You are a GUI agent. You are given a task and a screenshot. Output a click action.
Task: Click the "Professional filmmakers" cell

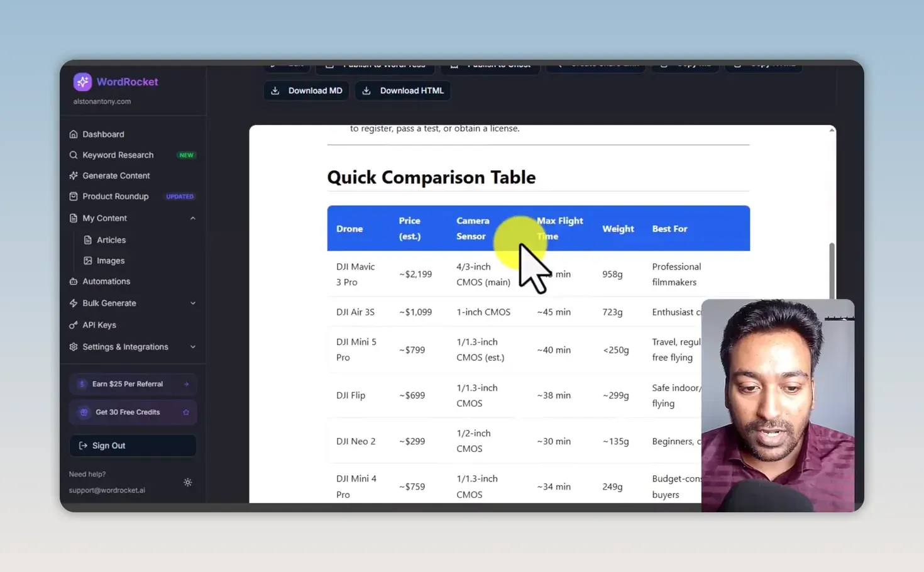[676, 274]
